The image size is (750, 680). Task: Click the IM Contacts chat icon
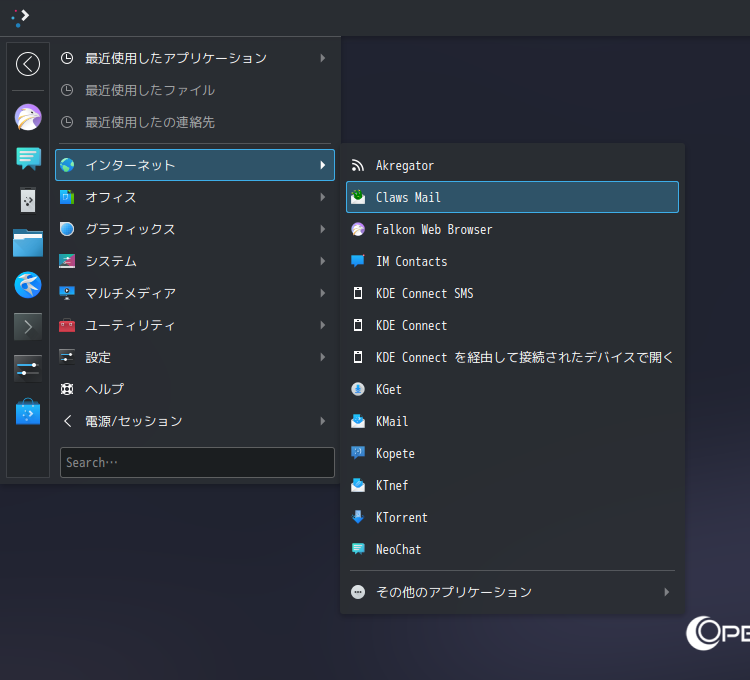point(358,261)
